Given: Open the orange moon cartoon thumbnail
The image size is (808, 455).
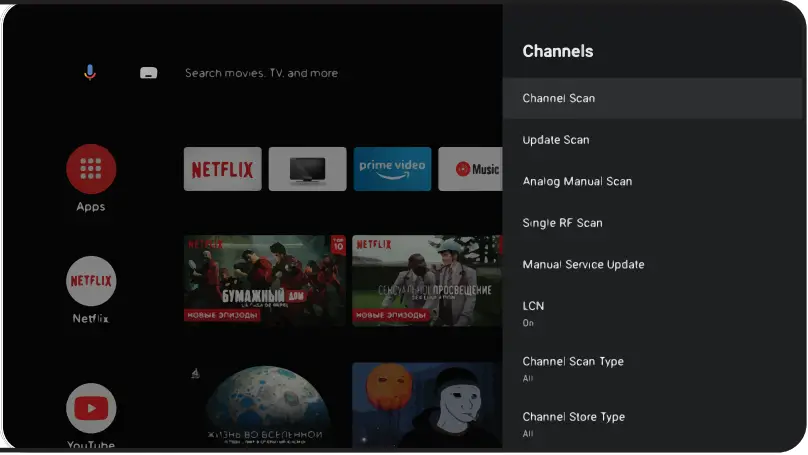Looking at the screenshot, I should 427,405.
